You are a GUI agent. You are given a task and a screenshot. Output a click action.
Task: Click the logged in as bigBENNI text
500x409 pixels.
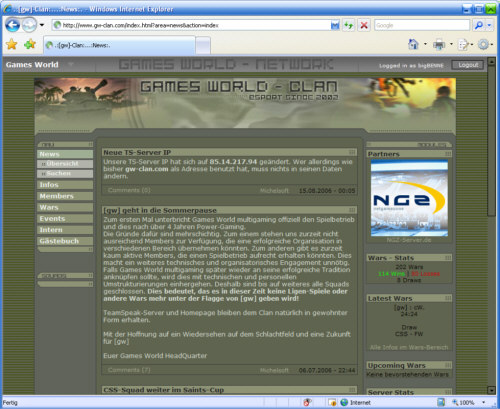point(411,66)
